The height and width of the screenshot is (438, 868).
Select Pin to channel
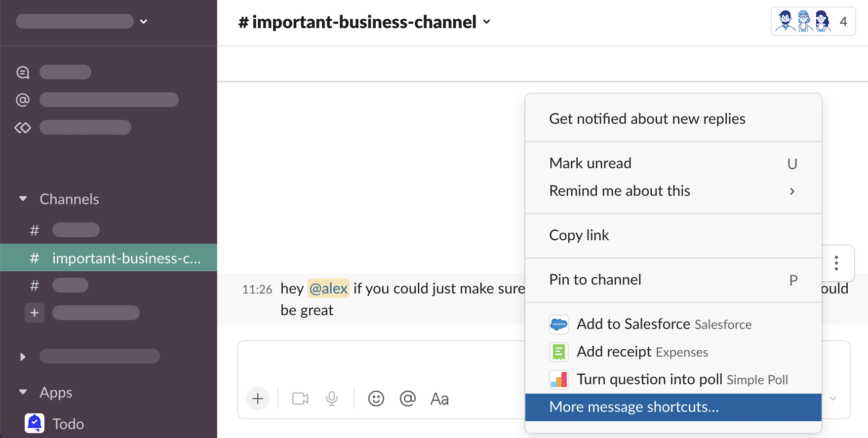click(x=595, y=280)
